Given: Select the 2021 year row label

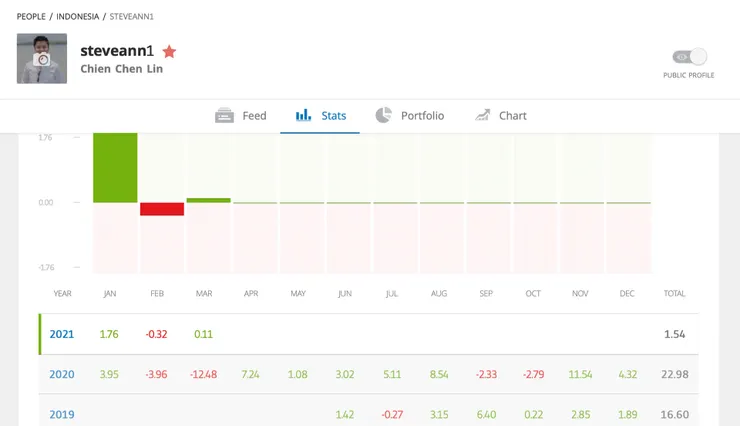Looking at the screenshot, I should 62,334.
